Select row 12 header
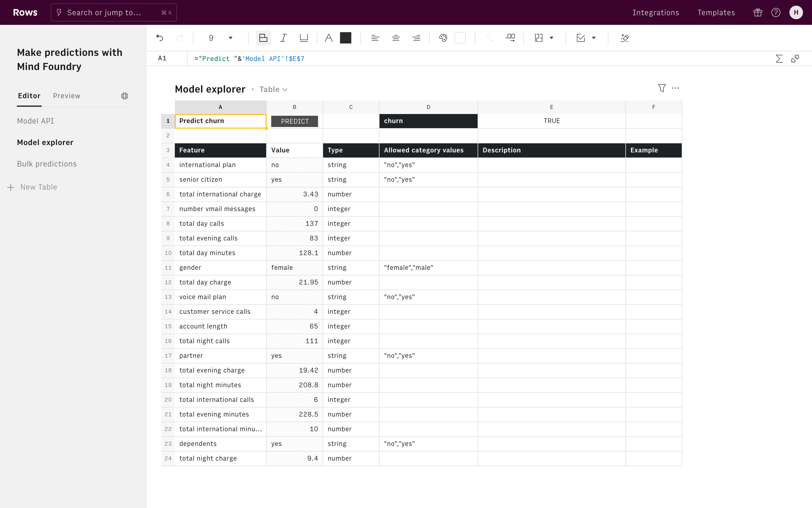The image size is (812, 508). [168, 282]
